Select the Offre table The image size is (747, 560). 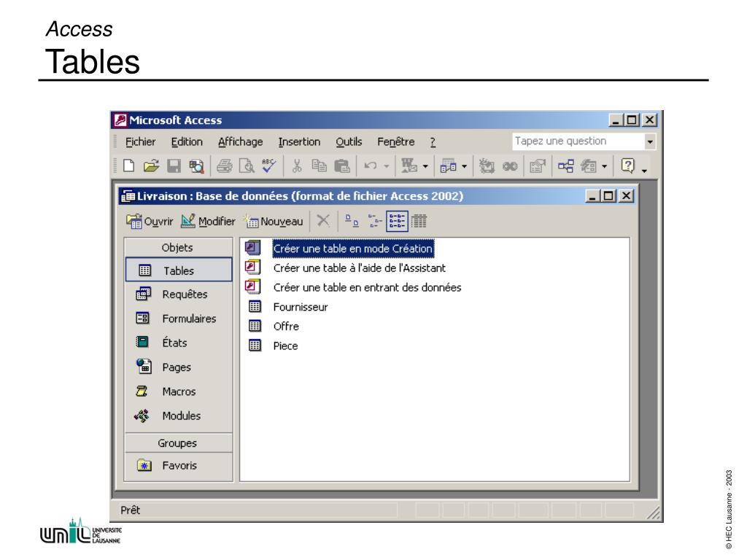(286, 327)
